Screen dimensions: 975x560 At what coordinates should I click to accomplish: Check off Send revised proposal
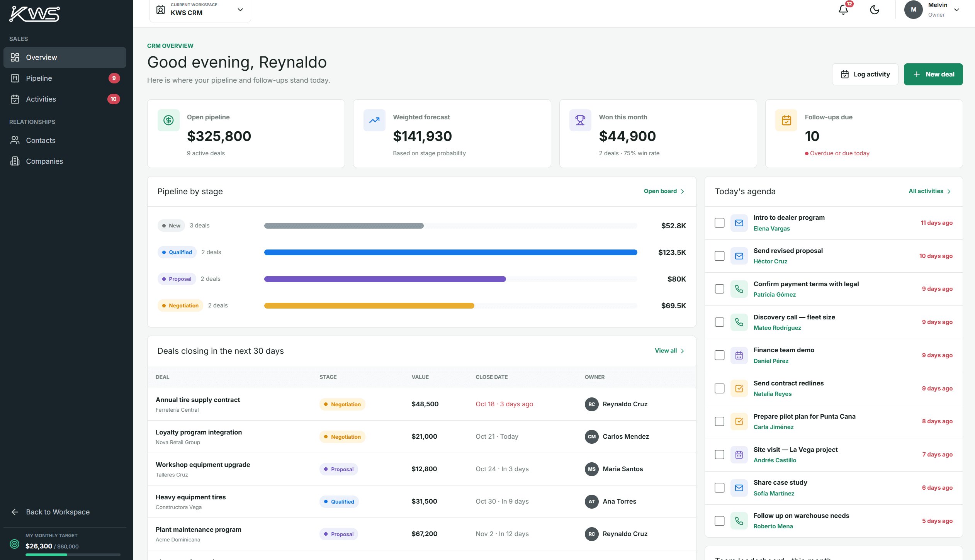click(719, 256)
